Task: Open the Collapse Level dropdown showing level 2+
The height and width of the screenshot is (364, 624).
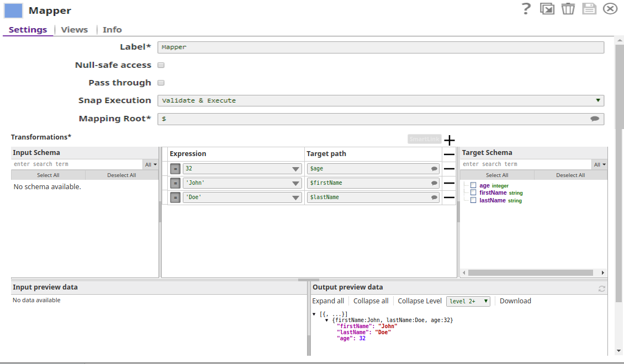Action: pyautogui.click(x=468, y=301)
